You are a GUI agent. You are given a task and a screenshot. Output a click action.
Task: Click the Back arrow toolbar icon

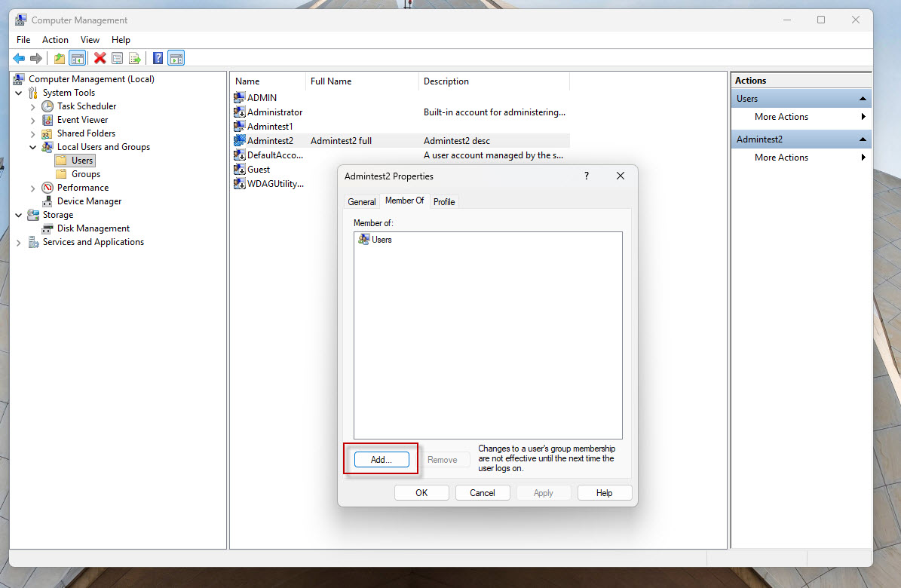click(19, 58)
